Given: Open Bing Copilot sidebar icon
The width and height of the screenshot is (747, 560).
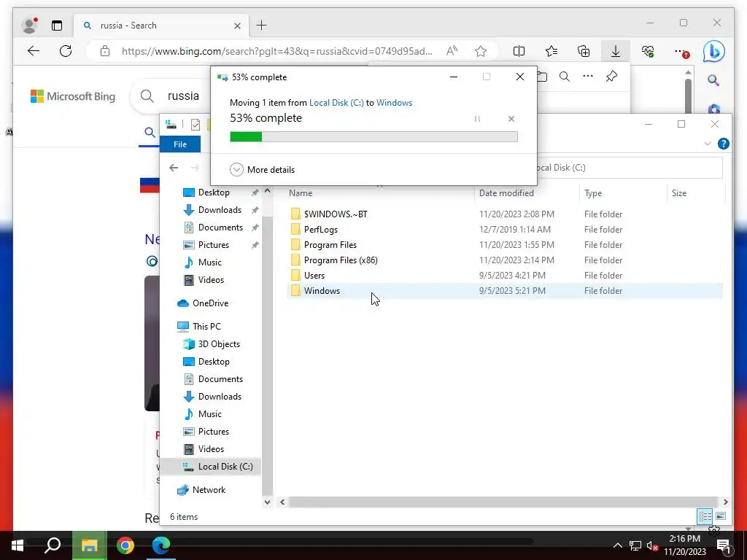Looking at the screenshot, I should point(713,52).
